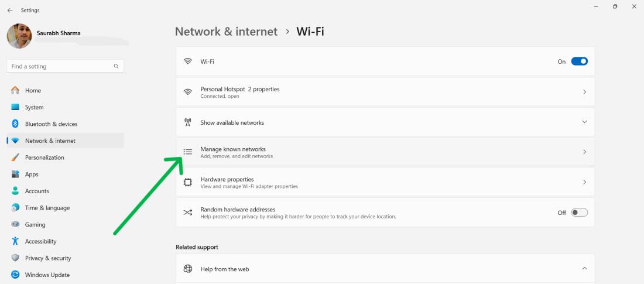The image size is (644, 284).
Task: Open the System settings page
Action: (x=34, y=108)
